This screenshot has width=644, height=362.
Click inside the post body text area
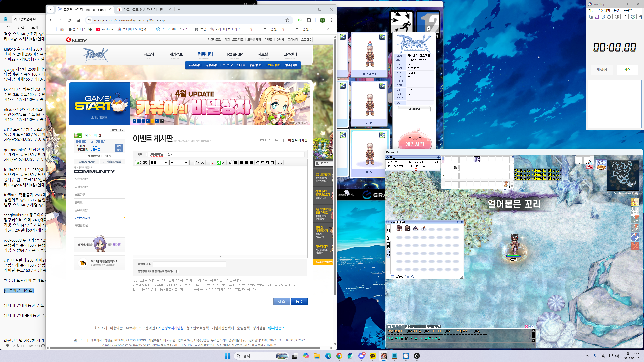(220, 211)
